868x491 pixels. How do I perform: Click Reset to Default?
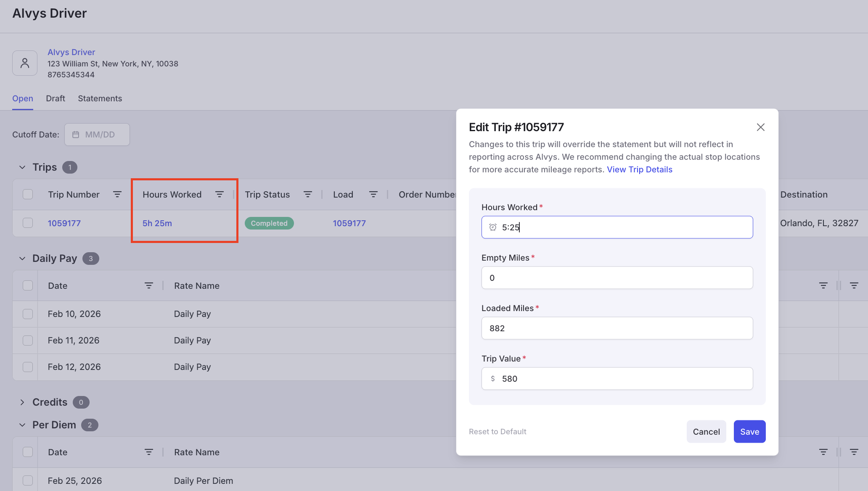(x=498, y=432)
